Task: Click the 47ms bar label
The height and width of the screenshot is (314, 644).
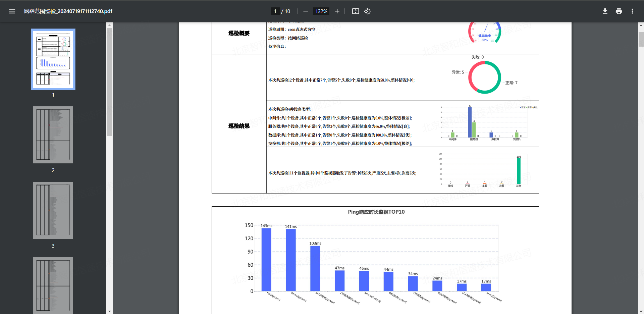Action: (x=339, y=268)
